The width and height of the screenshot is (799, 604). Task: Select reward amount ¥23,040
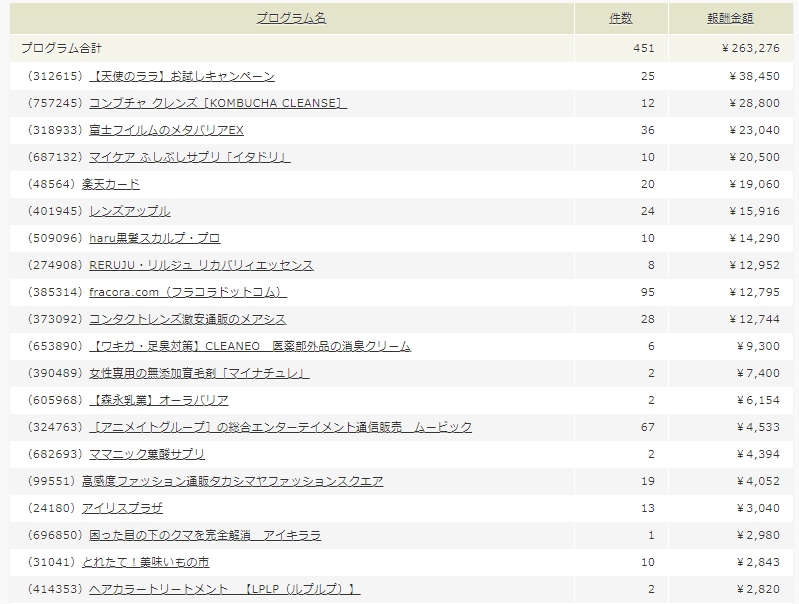click(x=754, y=130)
